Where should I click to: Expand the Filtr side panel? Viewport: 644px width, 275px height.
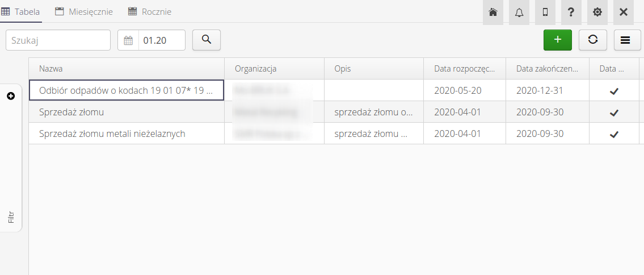coord(11,96)
